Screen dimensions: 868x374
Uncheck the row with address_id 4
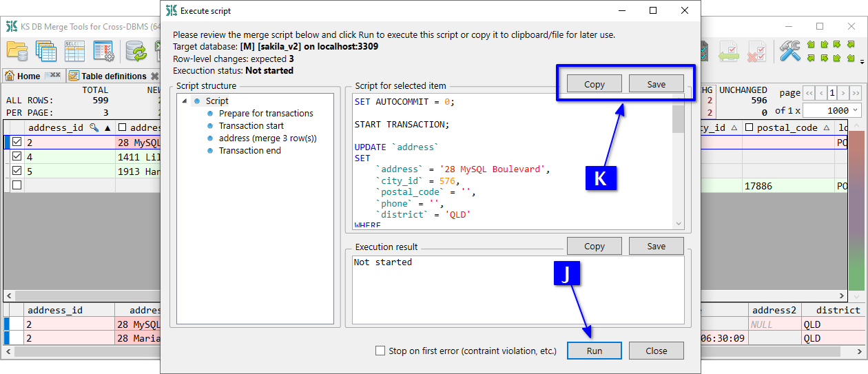click(17, 157)
